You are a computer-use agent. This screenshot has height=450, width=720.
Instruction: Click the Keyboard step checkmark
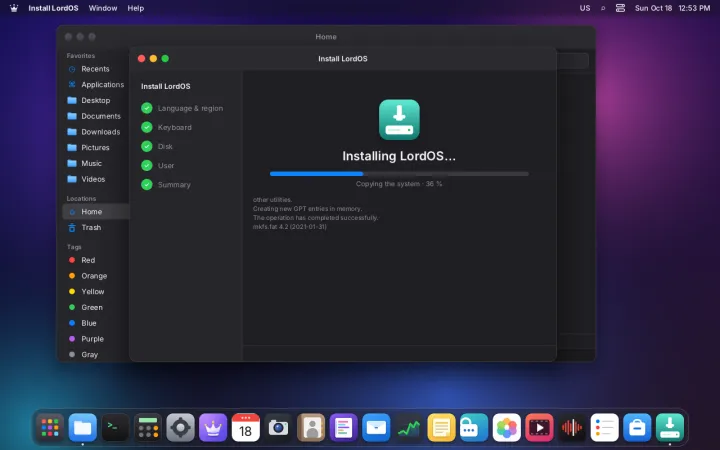146,127
